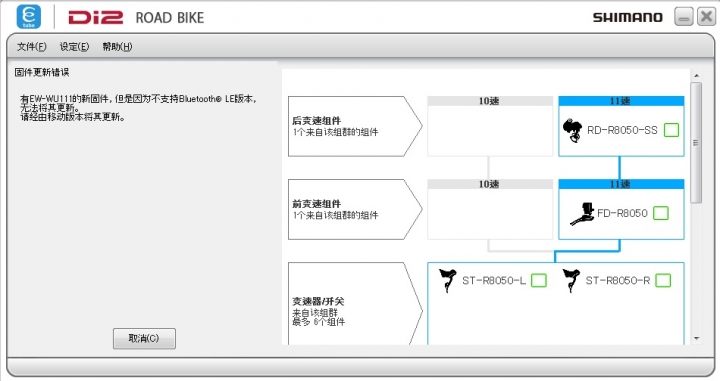
Task: Click the vertical scrollbar thumb
Action: [696, 143]
